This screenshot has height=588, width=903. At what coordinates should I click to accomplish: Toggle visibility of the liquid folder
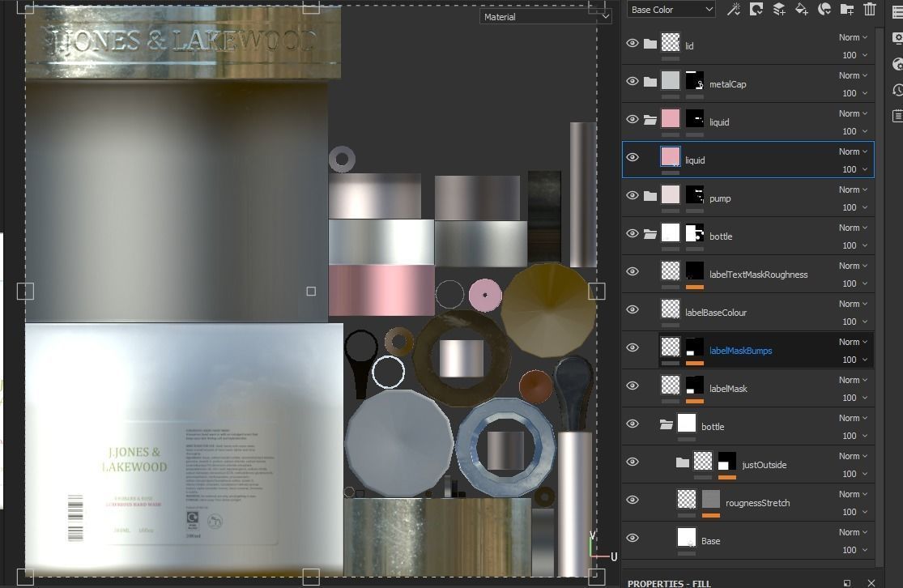[x=633, y=119]
